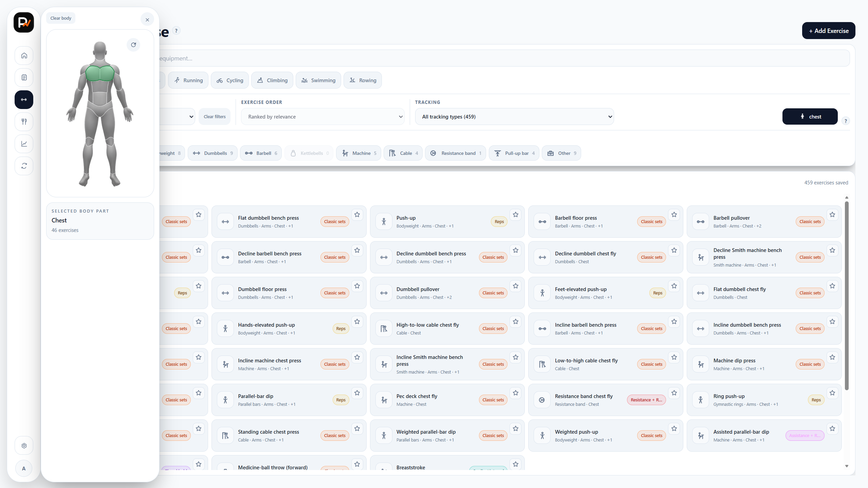Star the Decline dumbbell chest fly
Viewport: 868px width, 488px height.
click(674, 250)
